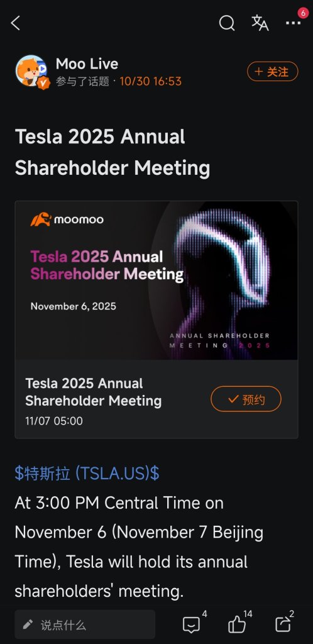Toggle follow with 关注 button

(x=272, y=72)
